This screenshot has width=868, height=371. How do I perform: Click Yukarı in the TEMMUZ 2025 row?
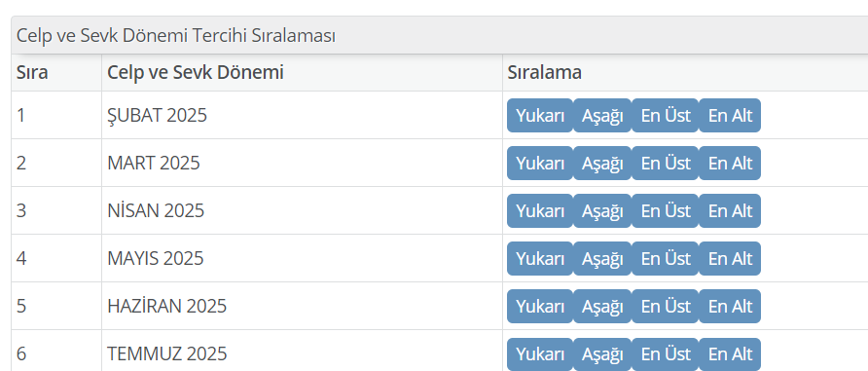click(540, 353)
